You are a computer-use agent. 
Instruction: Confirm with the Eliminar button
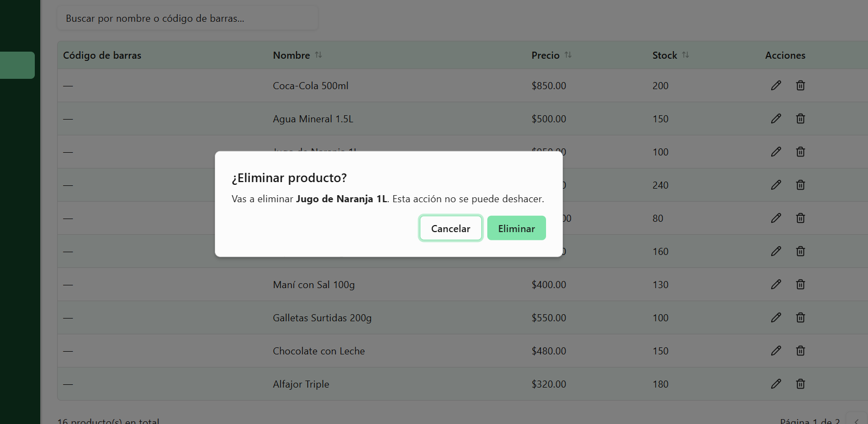pos(517,228)
